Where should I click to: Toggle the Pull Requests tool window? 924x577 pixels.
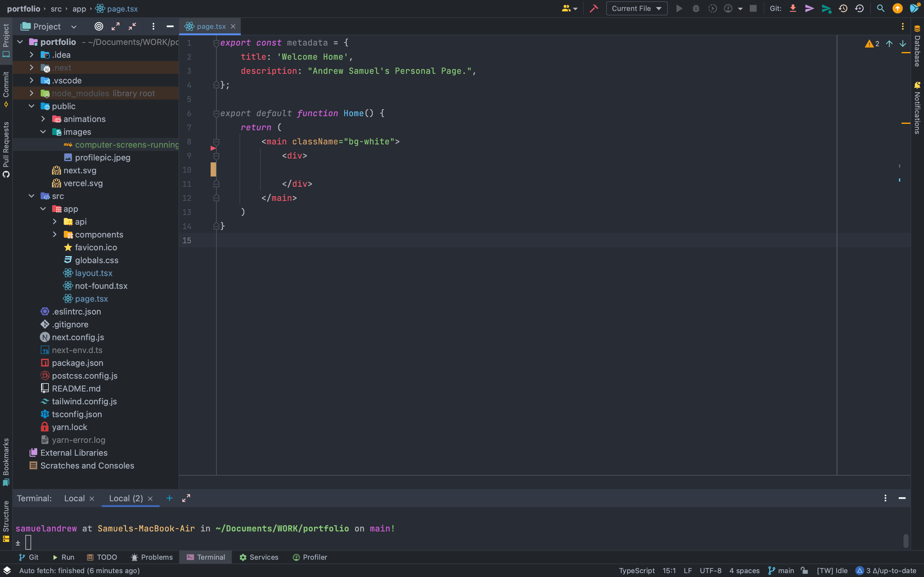coord(6,150)
